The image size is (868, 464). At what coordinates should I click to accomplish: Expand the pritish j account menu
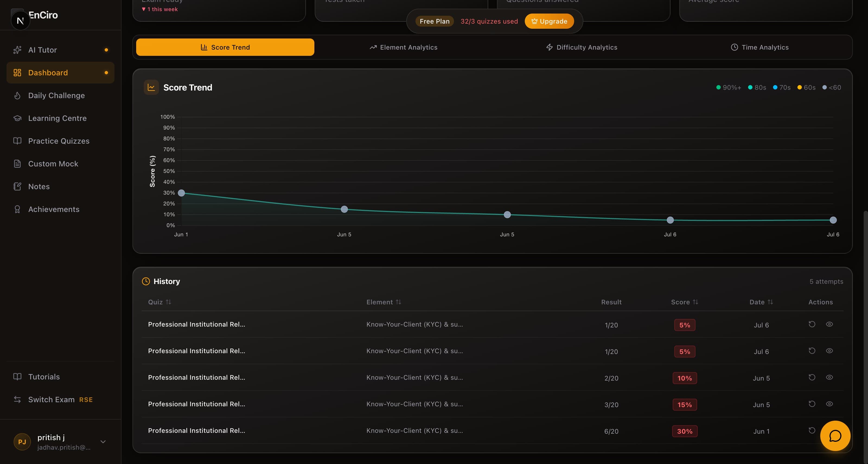click(60, 442)
